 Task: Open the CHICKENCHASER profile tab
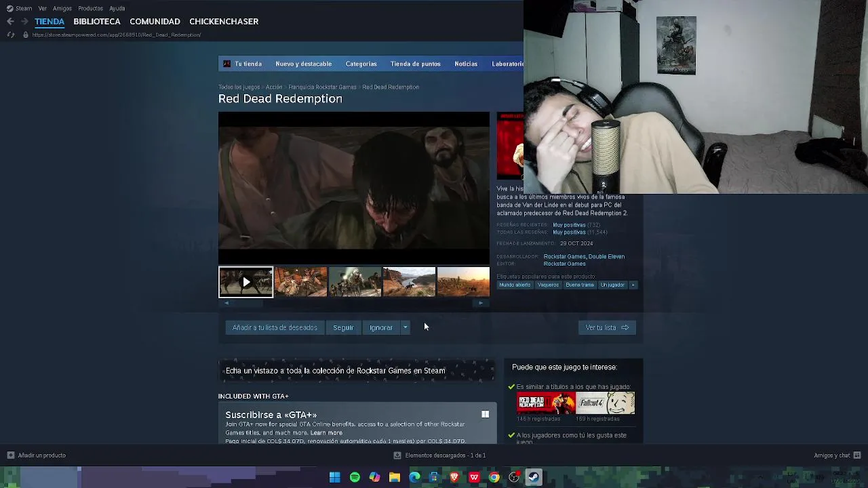pos(224,22)
